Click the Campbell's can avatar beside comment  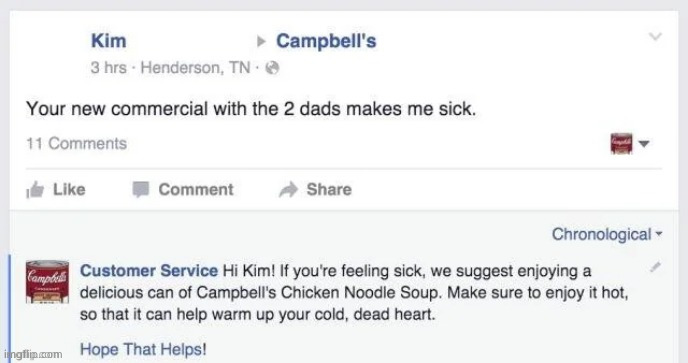47,282
